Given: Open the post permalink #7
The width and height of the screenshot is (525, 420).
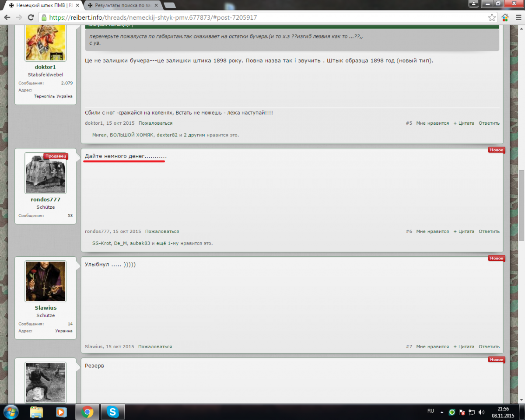Looking at the screenshot, I should click(x=409, y=346).
